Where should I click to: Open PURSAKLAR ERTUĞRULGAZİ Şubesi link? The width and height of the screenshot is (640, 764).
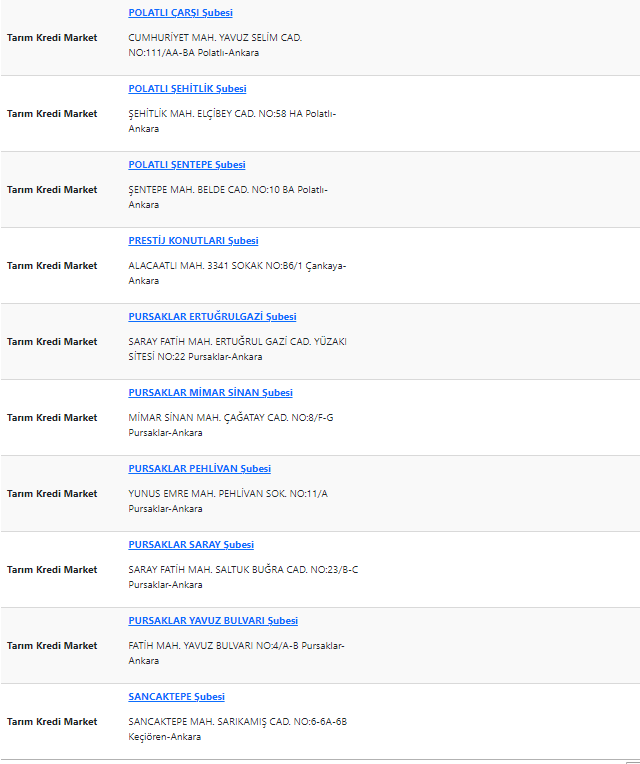click(212, 317)
